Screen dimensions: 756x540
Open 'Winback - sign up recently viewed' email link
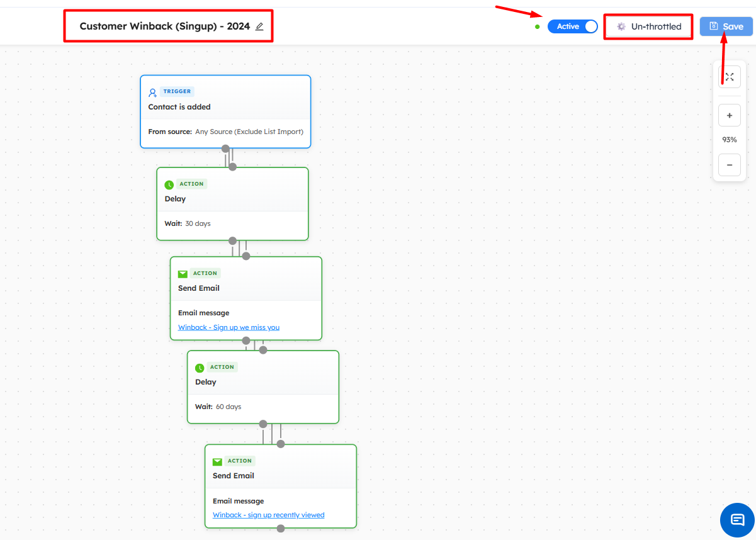point(268,515)
